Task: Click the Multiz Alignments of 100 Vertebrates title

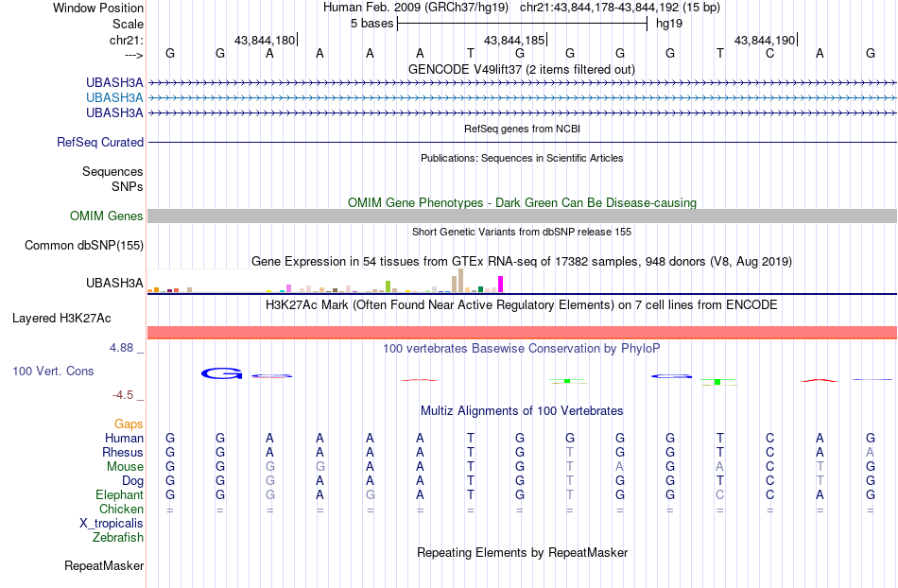Action: click(x=522, y=410)
